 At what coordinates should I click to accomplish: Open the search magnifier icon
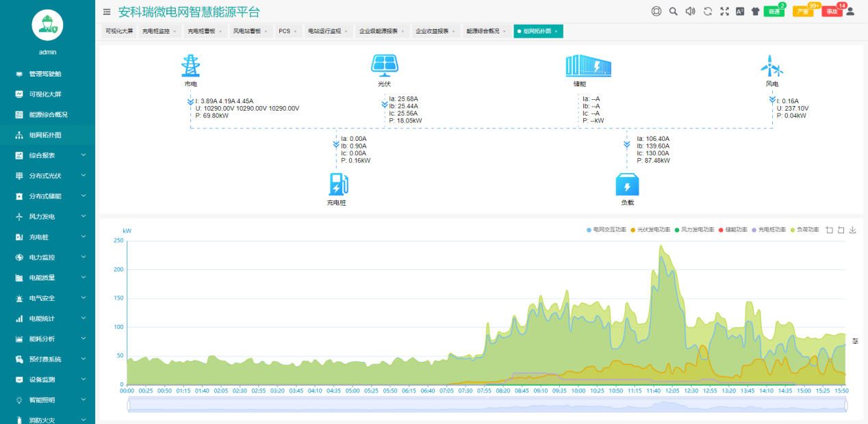[x=673, y=11]
